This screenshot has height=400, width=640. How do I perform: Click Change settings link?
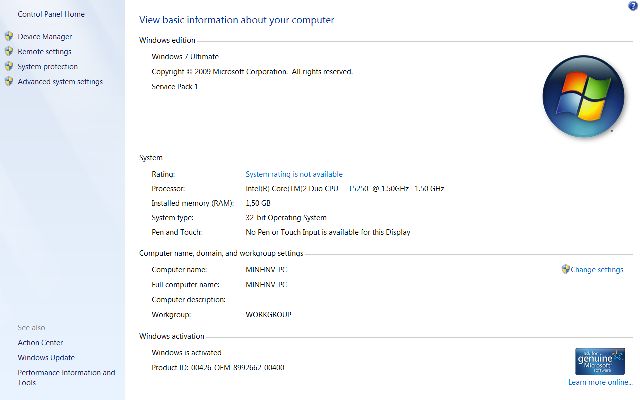click(597, 269)
